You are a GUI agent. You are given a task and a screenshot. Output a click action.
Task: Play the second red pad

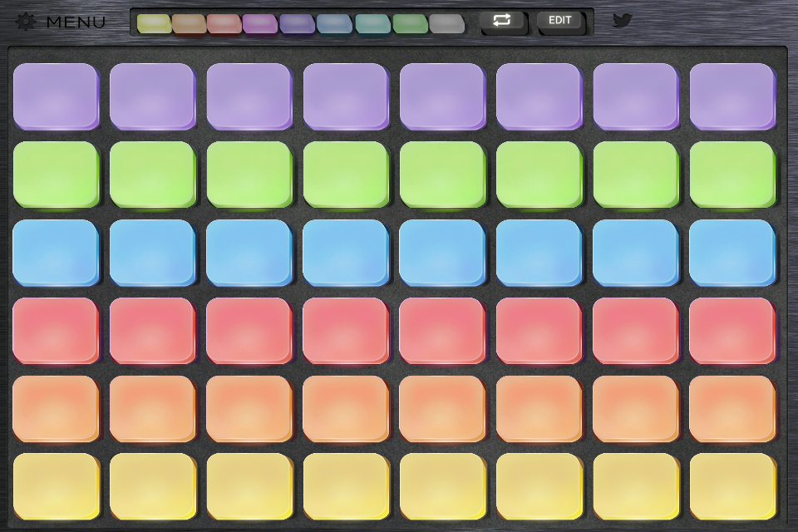153,331
